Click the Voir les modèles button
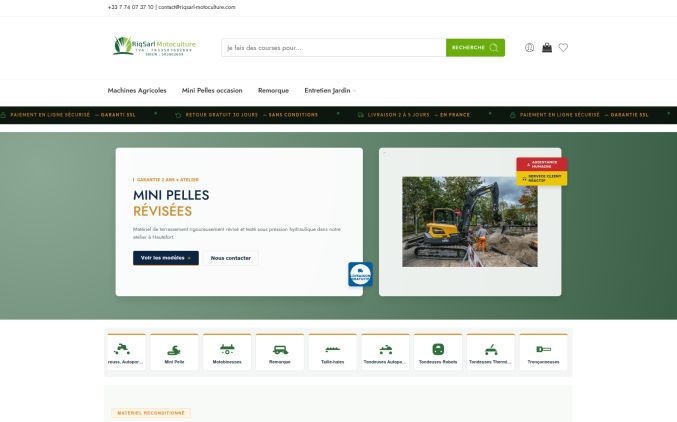This screenshot has height=422, width=677. coord(166,258)
